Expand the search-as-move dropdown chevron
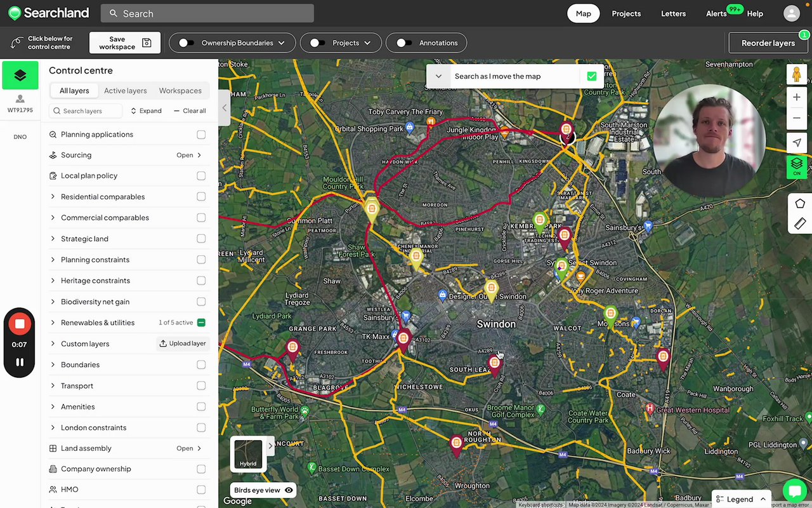The image size is (812, 508). coord(438,76)
